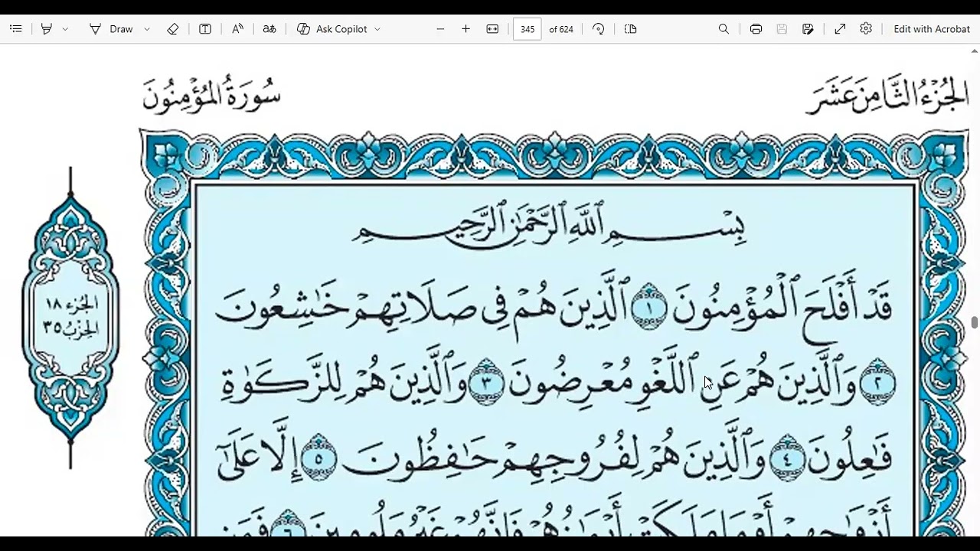
Task: Open PDF viewer settings gear
Action: pyautogui.click(x=866, y=29)
